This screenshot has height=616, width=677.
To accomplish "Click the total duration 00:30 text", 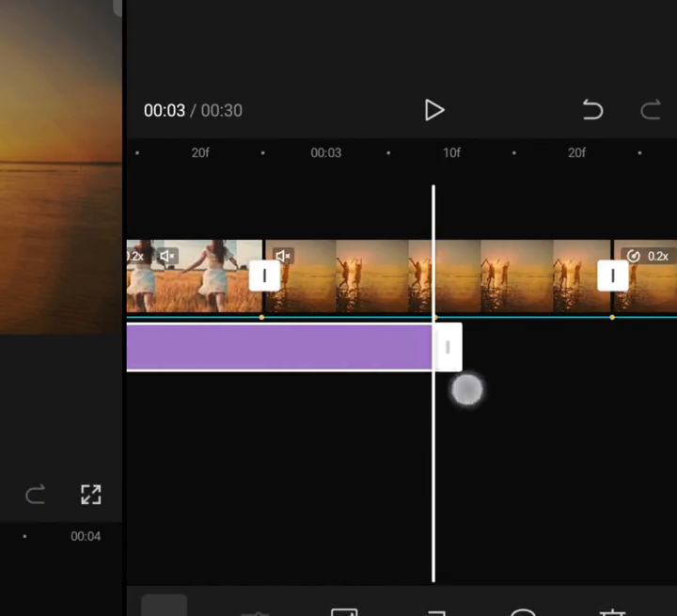I will (222, 111).
